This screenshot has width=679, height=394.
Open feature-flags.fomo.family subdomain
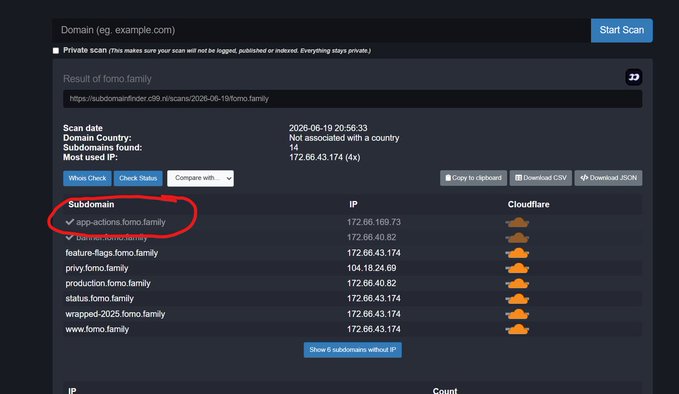112,253
